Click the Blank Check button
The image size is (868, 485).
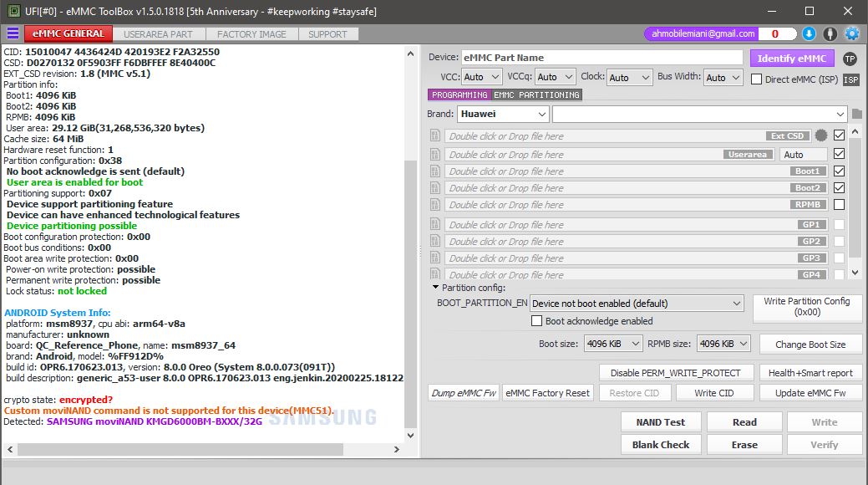coord(661,445)
